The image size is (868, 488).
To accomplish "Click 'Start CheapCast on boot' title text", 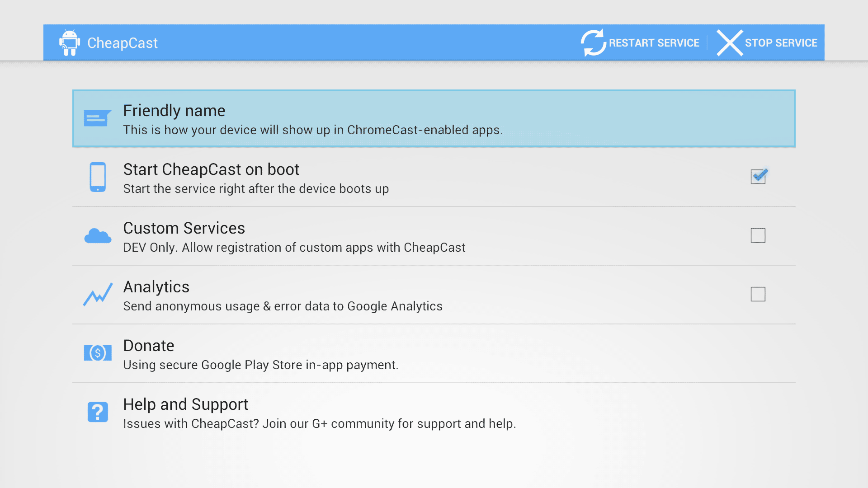I will click(211, 169).
